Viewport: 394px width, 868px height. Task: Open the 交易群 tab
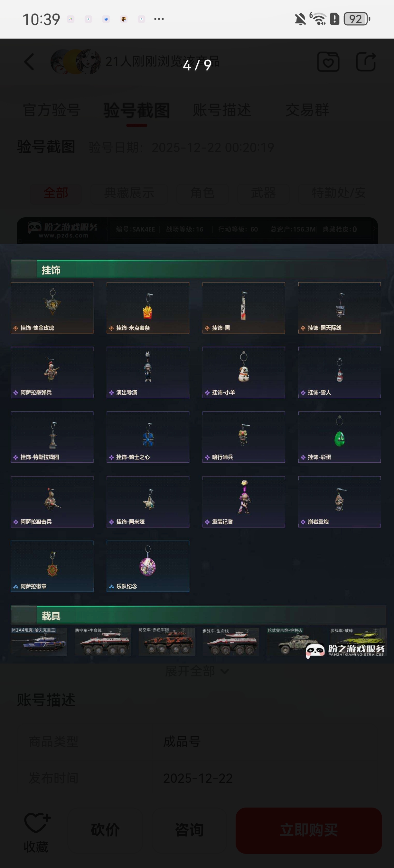(307, 110)
